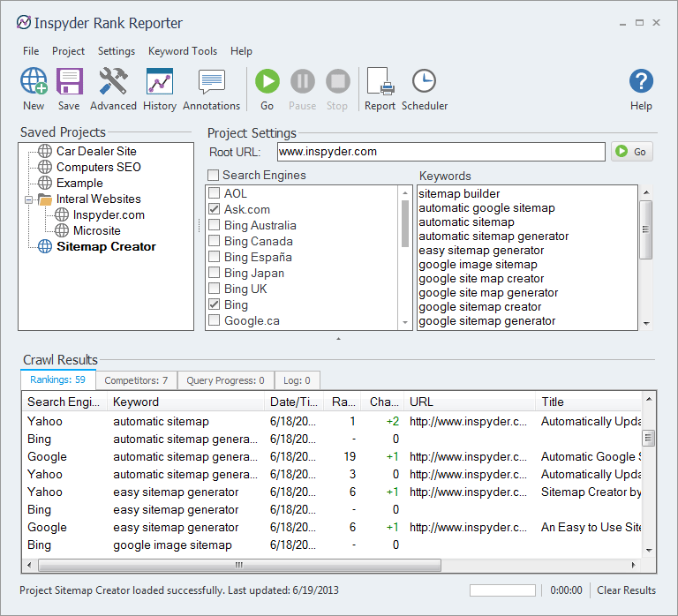Screen dimensions: 678x616
Task: Open Advanced settings tools icon
Action: tap(113, 81)
